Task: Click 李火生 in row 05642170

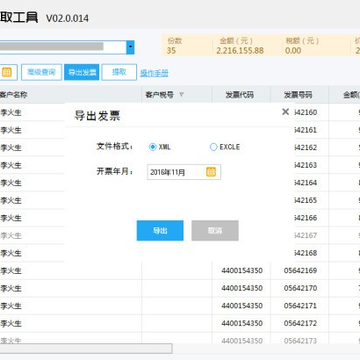Action: [x=11, y=288]
